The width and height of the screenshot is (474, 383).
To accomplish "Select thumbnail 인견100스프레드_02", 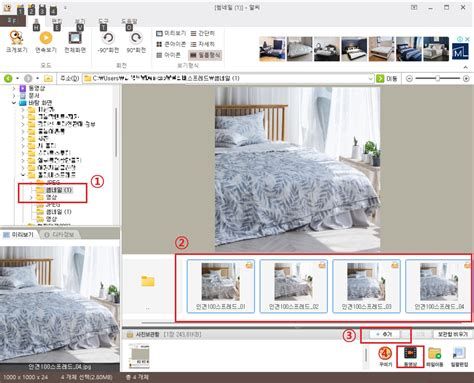I will point(293,286).
